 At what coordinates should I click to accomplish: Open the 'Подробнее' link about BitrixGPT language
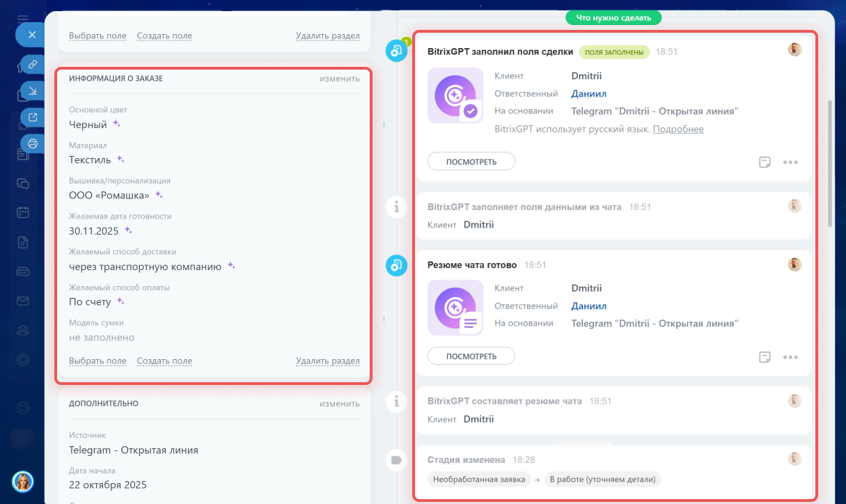(x=677, y=129)
